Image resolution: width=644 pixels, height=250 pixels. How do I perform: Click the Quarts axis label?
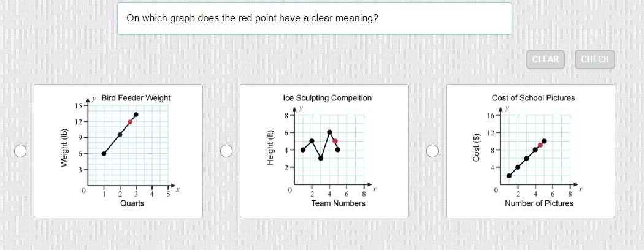[132, 203]
